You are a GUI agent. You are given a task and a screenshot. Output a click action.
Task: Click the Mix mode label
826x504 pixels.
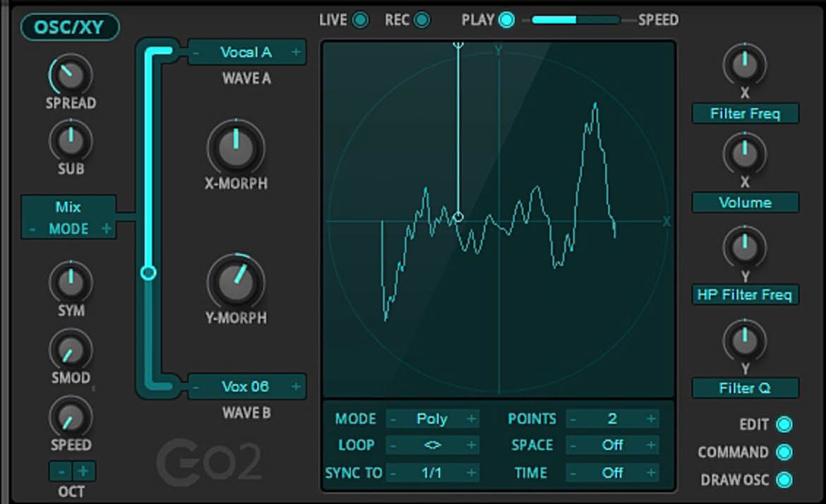tap(68, 207)
